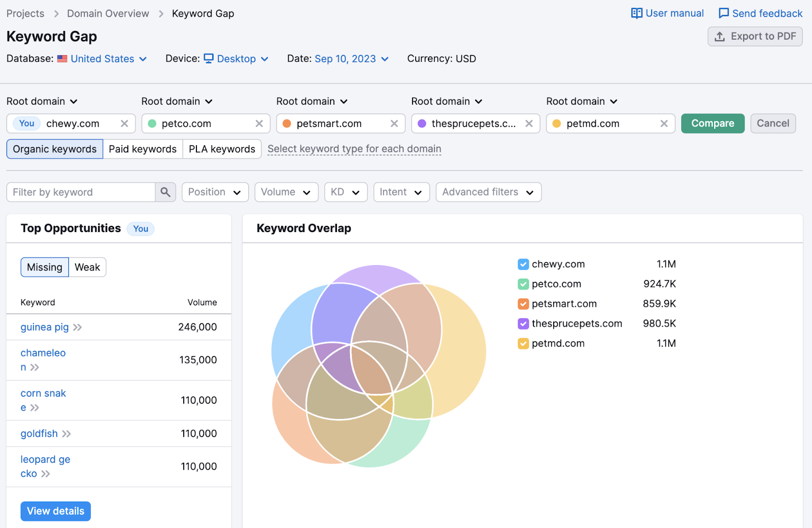Click arrows icon next to leopard gecko
Image resolution: width=812 pixels, height=528 pixels.
46,474
